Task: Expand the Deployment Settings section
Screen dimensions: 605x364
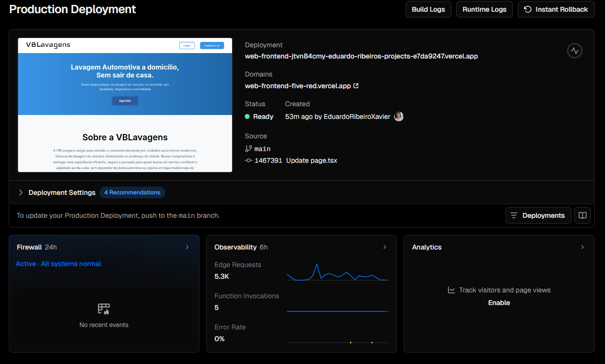Action: (x=21, y=192)
